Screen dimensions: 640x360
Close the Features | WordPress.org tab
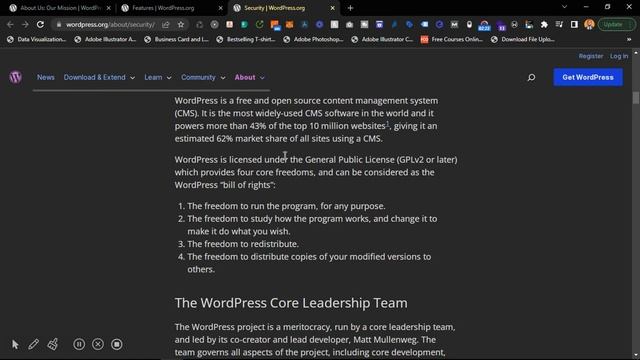[220, 8]
